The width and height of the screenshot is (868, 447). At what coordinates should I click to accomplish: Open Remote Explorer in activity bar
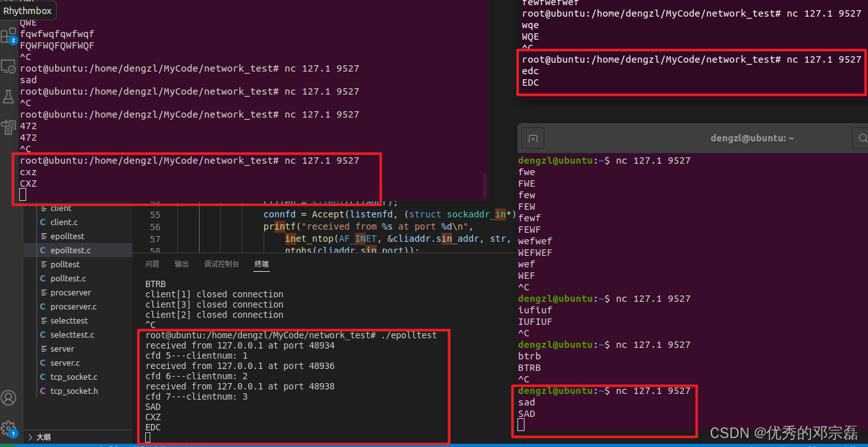click(x=8, y=66)
